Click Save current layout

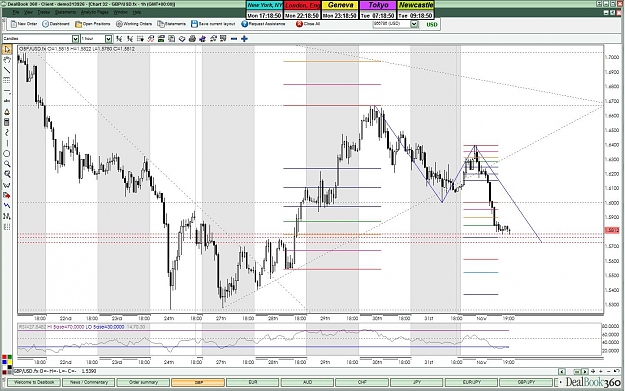click(x=213, y=24)
